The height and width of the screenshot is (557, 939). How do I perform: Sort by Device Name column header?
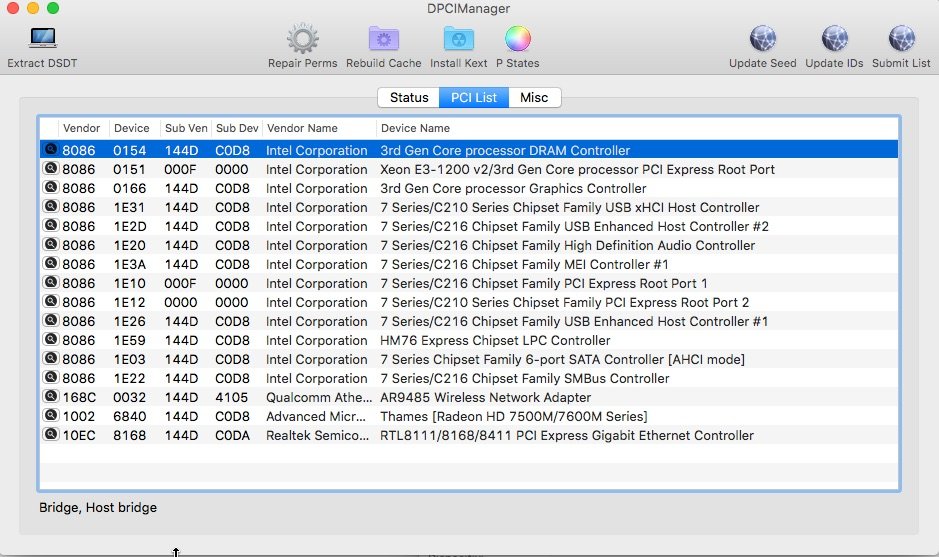pos(416,128)
